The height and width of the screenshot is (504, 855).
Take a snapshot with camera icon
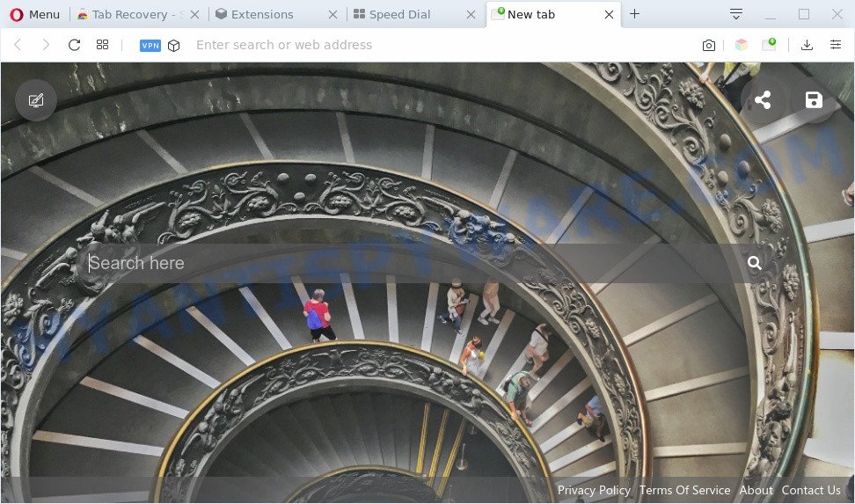(x=708, y=45)
